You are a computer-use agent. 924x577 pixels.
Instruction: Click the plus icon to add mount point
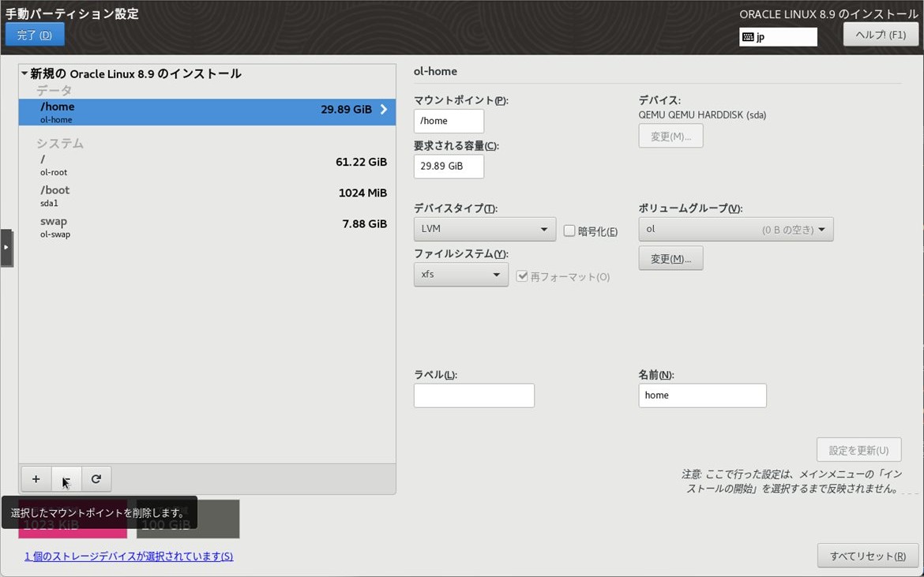point(36,478)
